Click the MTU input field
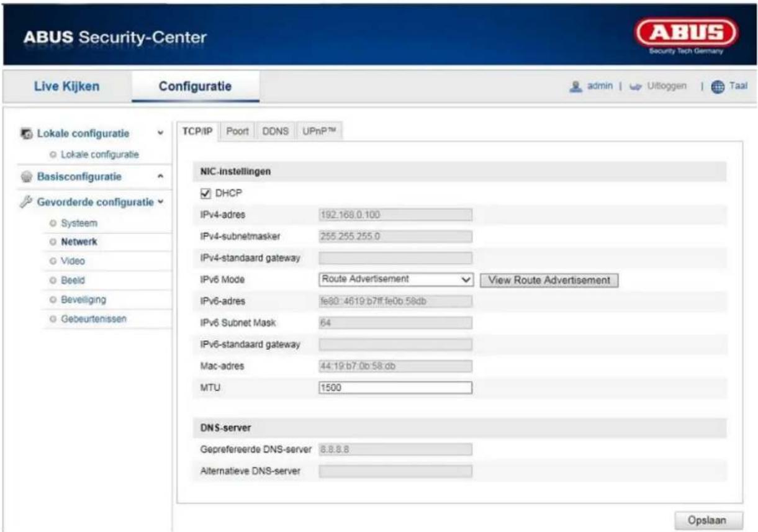This screenshot has width=758, height=532. pyautogui.click(x=395, y=388)
